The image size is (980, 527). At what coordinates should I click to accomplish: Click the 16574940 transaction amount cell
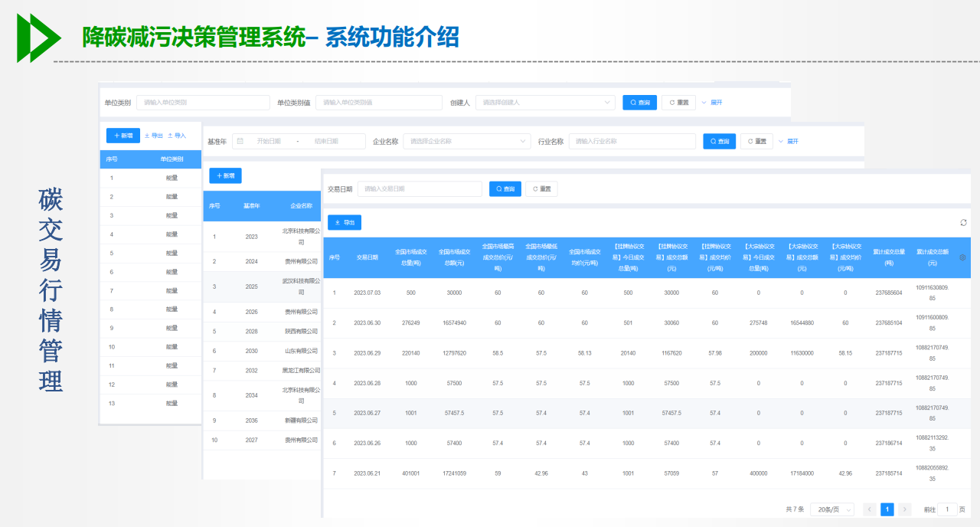pyautogui.click(x=455, y=323)
